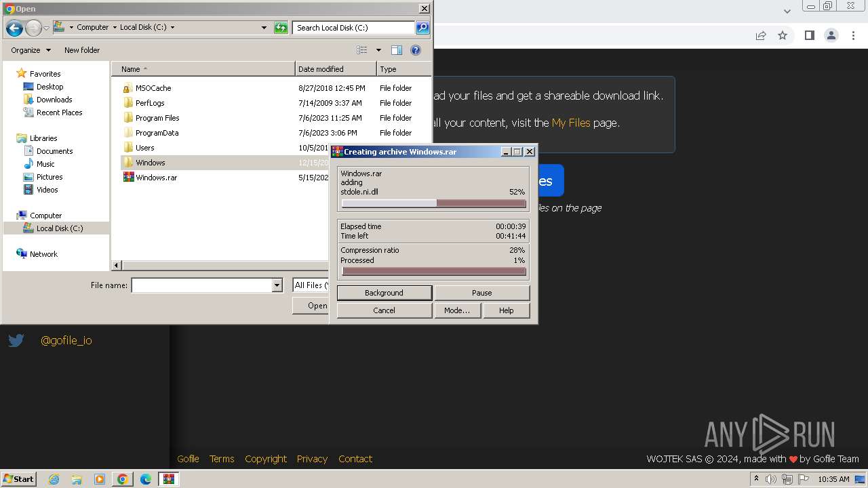Select Documents library
The width and height of the screenshot is (868, 488).
(54, 151)
